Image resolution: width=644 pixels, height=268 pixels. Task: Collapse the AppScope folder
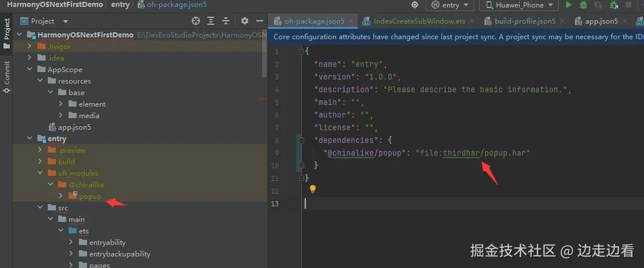[x=29, y=70]
